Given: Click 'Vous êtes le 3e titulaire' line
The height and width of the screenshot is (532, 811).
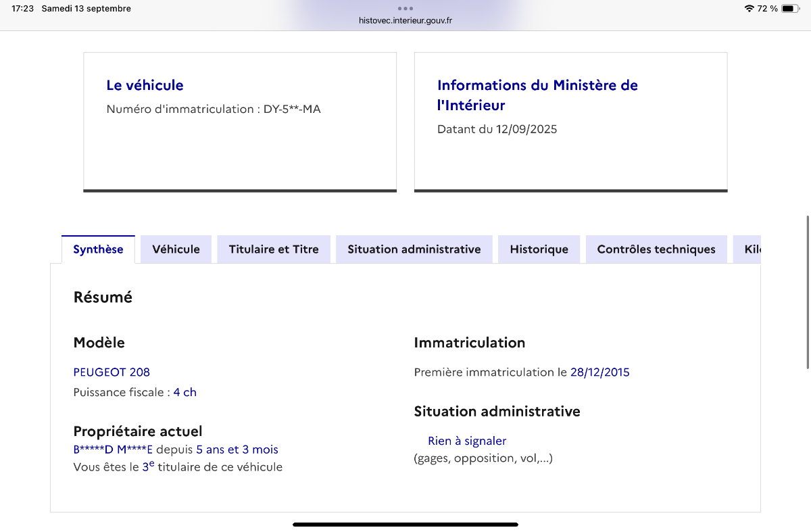Looking at the screenshot, I should 178,466.
